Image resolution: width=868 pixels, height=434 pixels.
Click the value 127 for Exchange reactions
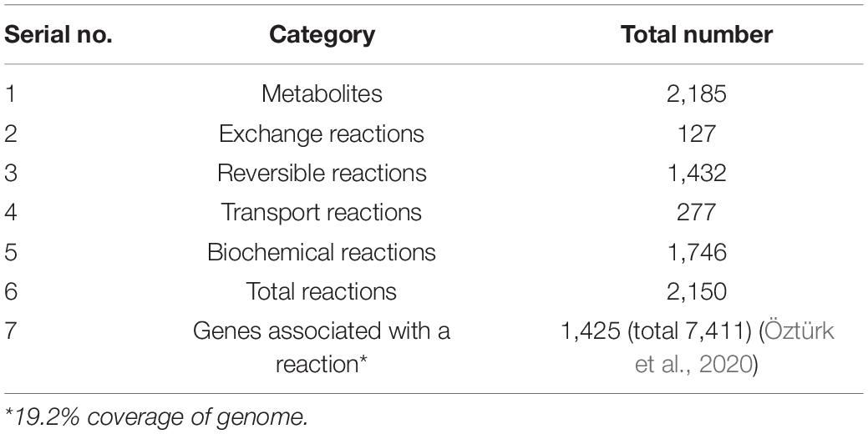pyautogui.click(x=697, y=134)
